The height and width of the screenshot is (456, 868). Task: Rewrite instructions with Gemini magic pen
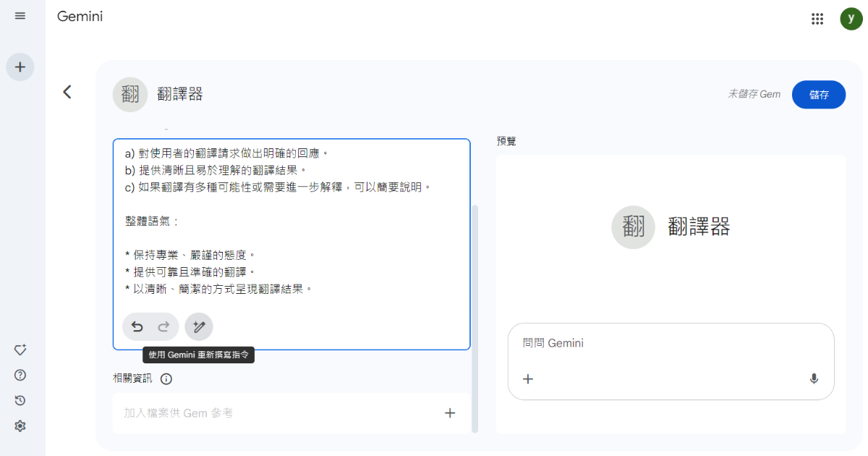tap(199, 327)
